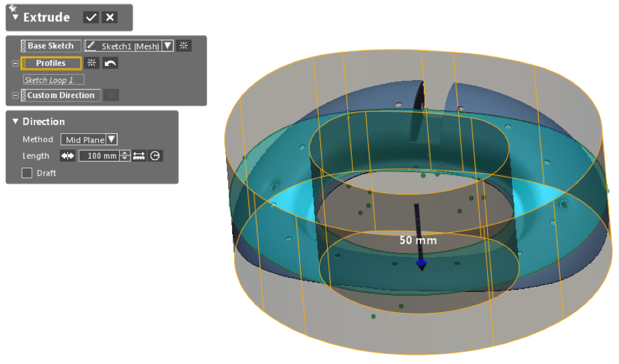The height and width of the screenshot is (364, 619).
Task: Collapse the Direction section triangle
Action: click(15, 122)
